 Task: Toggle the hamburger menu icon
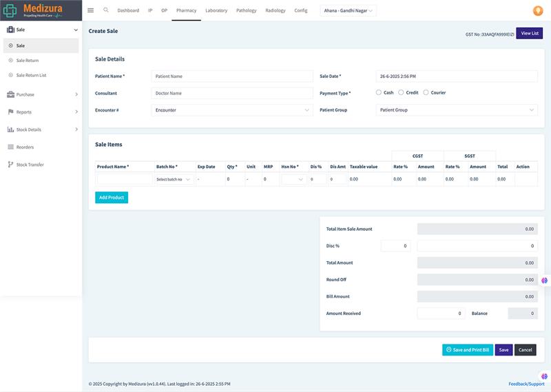pyautogui.click(x=91, y=10)
